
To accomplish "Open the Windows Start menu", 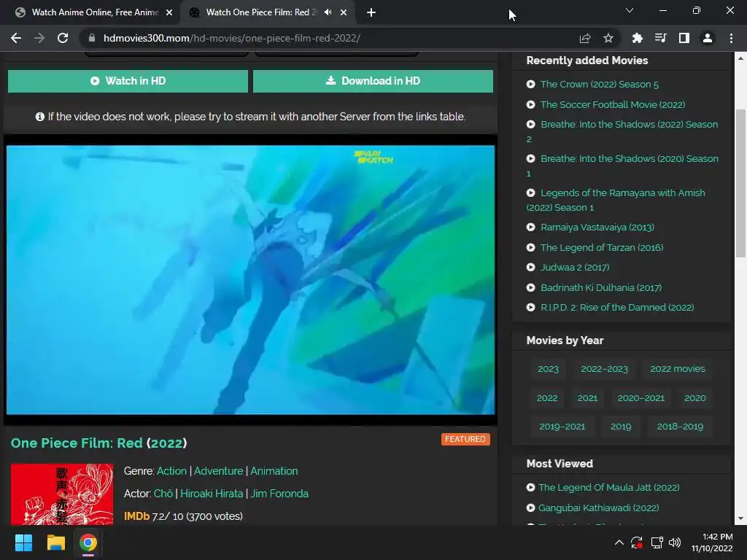I will pos(23,542).
